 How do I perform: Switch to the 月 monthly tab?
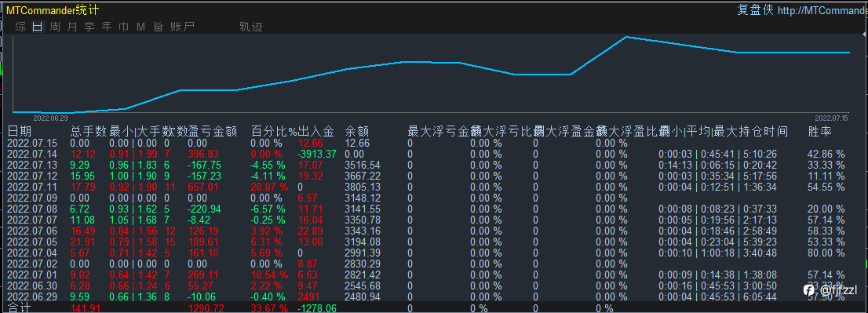click(x=72, y=27)
